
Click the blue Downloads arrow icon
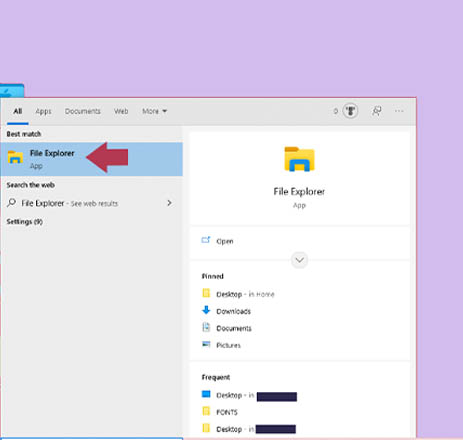206,310
